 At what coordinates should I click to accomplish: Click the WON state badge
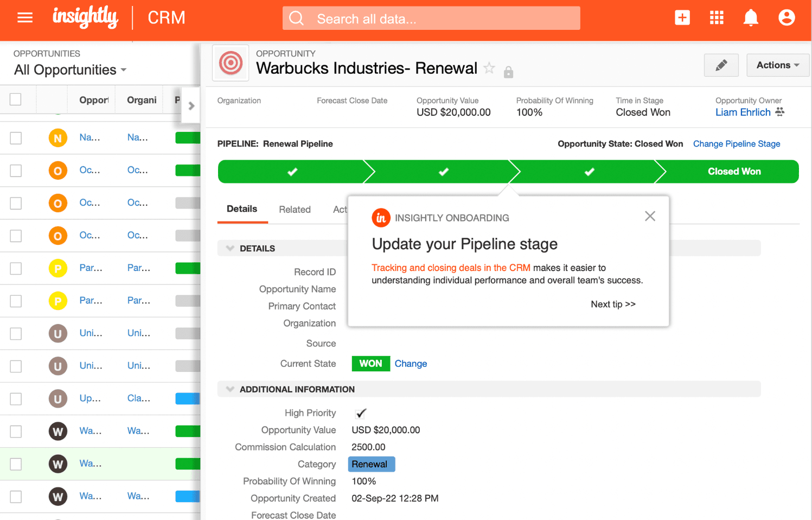click(x=370, y=364)
